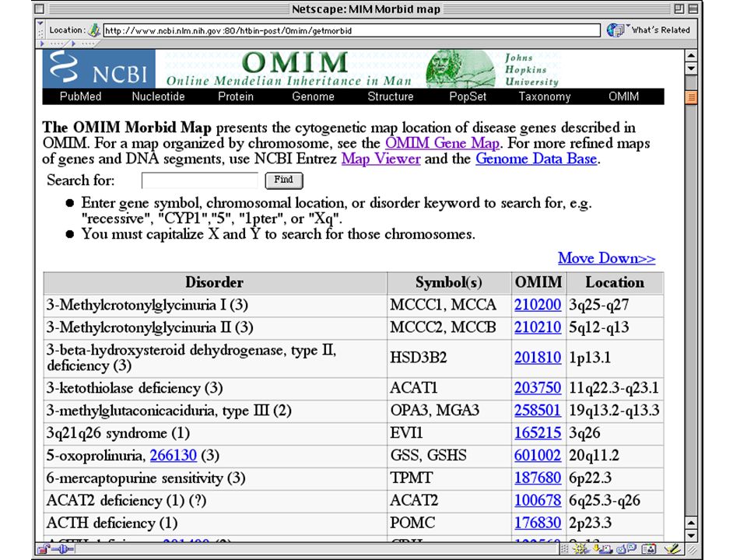Click the location cell '11q22.3-q23.1'
The height and width of the screenshot is (560, 747).
(x=614, y=388)
